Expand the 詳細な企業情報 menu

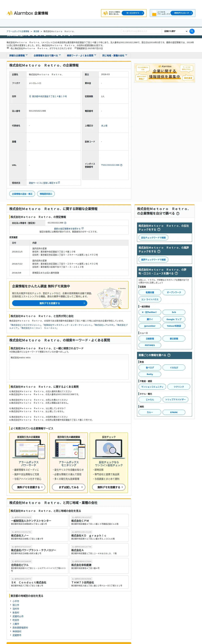(x=19, y=56)
